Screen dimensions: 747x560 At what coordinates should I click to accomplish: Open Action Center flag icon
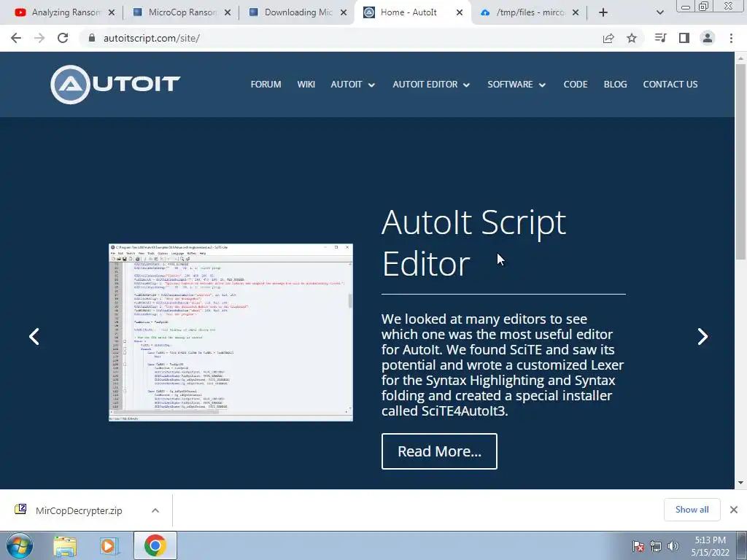[638, 546]
